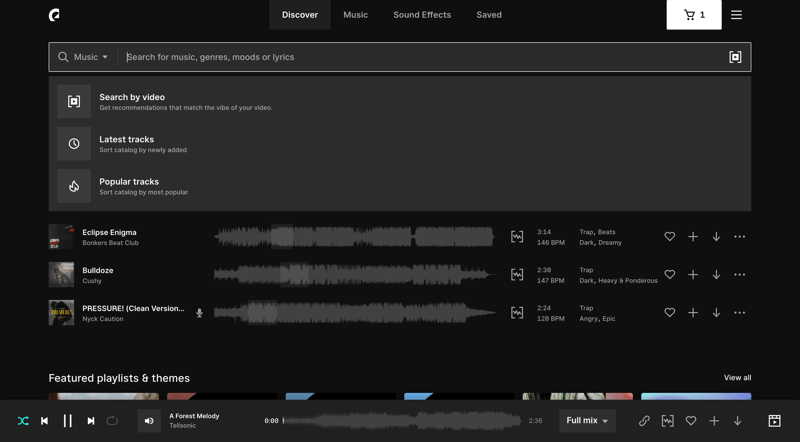Open the Sound Effects tab
Screen dimensions: 800x442
tap(422, 15)
